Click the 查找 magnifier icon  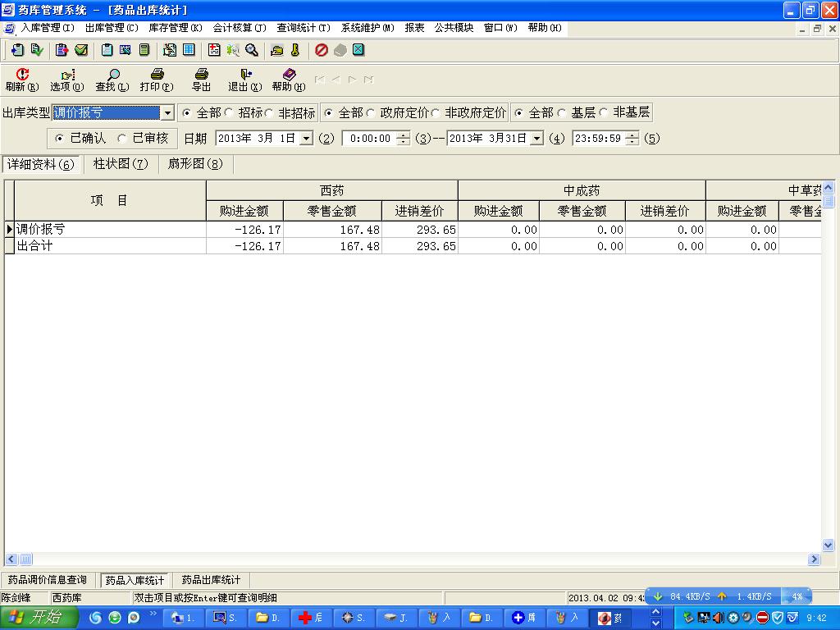tap(112, 75)
